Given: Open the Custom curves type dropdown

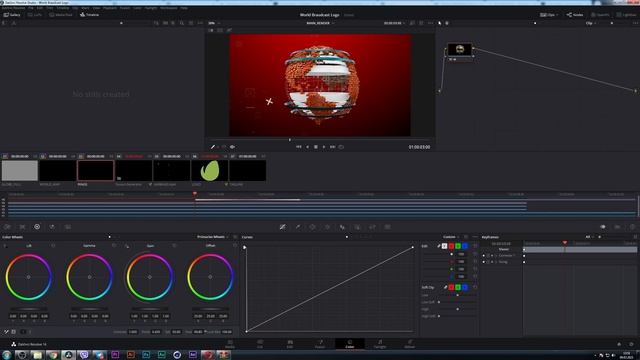Looking at the screenshot, I should tap(451, 237).
